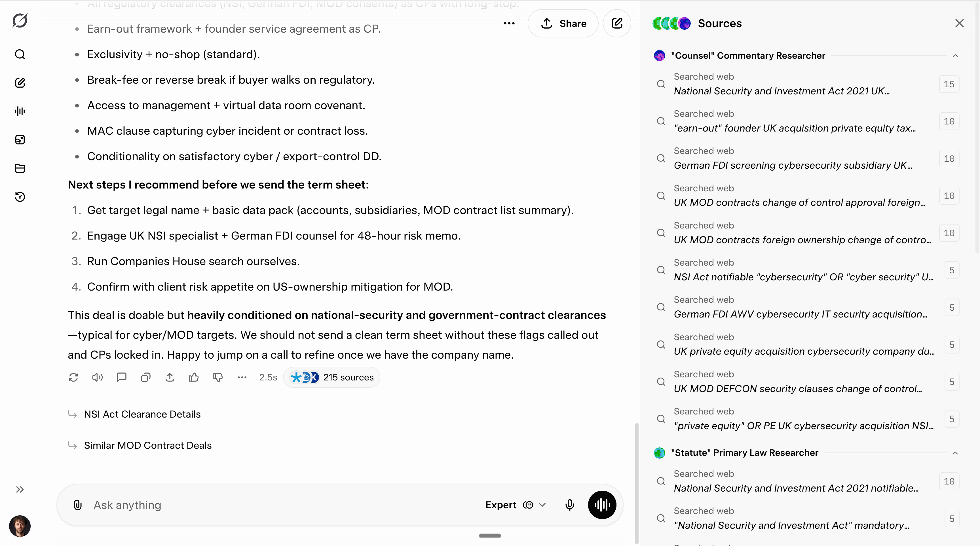Image resolution: width=980 pixels, height=546 pixels.
Task: Click the microphone dictation icon
Action: tap(569, 505)
